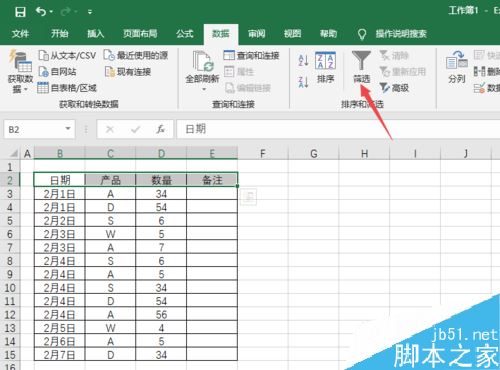This screenshot has height=370, width=500.
Task: Open the 排序 sort dialog button
Action: pos(325,68)
